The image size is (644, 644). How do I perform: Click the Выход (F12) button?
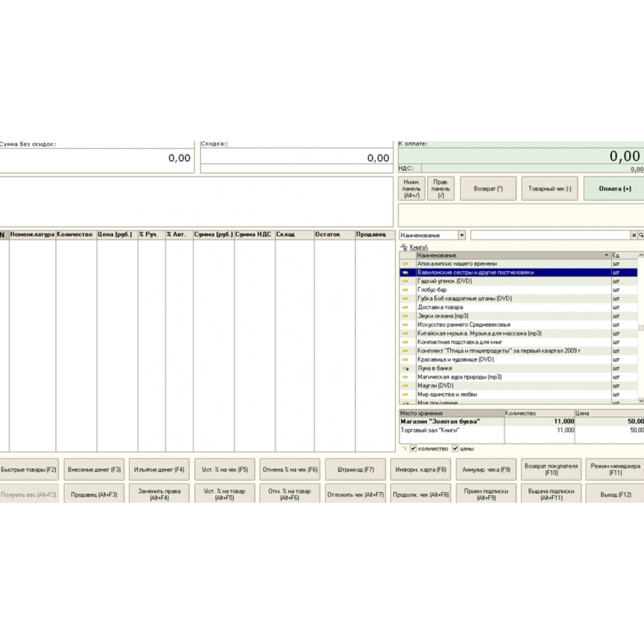coord(615,494)
